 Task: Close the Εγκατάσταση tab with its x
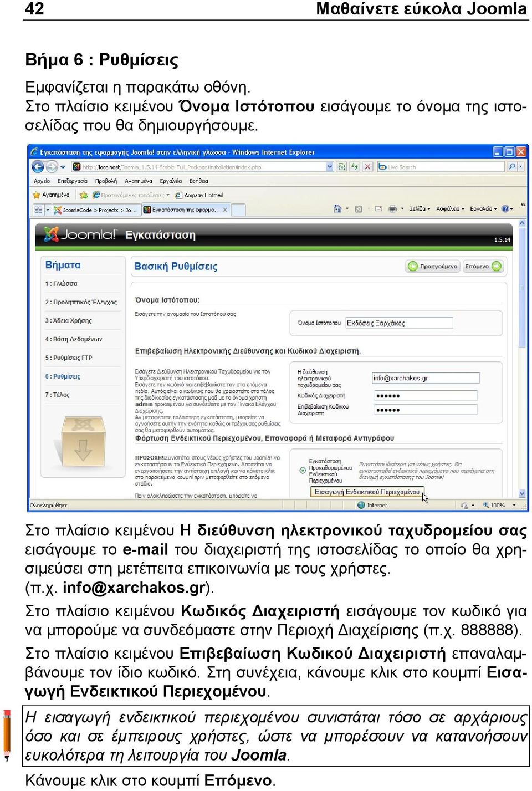(x=225, y=210)
